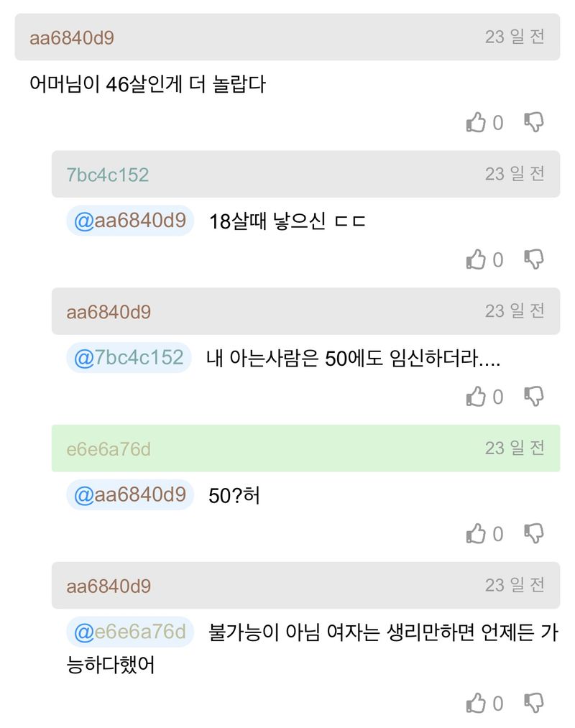The image size is (575, 728).
Task: Open the @e6e6a76d mention tag
Action: (x=130, y=632)
